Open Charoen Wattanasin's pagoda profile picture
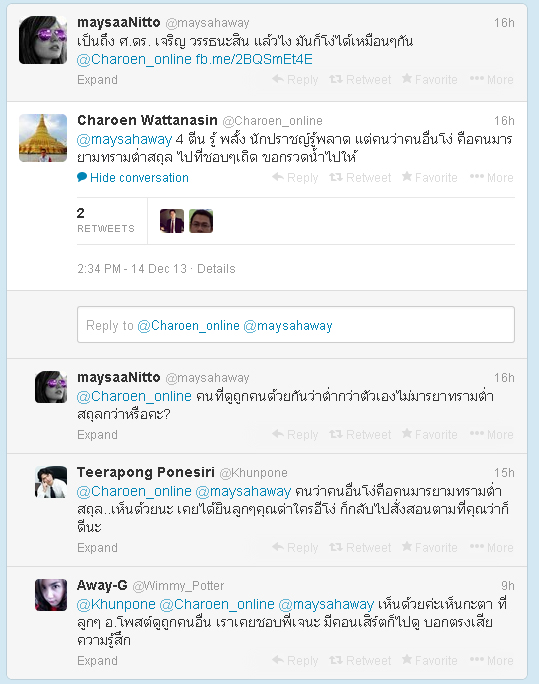The image size is (539, 684). pos(43,138)
